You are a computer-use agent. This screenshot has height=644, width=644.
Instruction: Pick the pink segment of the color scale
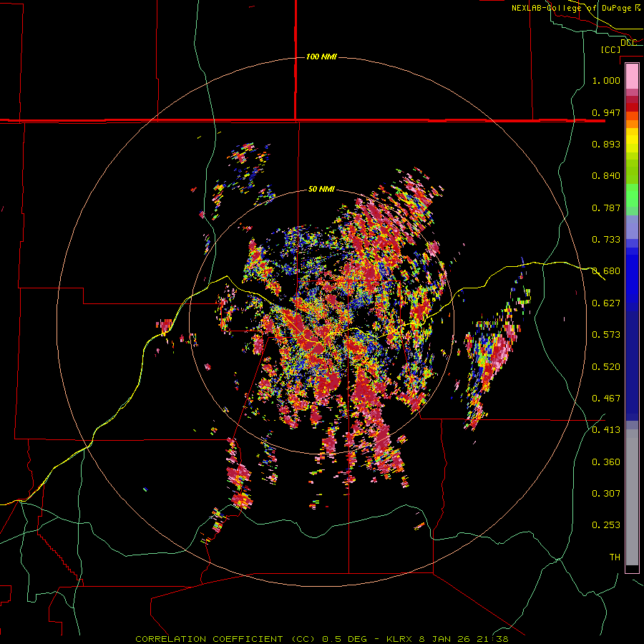pos(632,76)
